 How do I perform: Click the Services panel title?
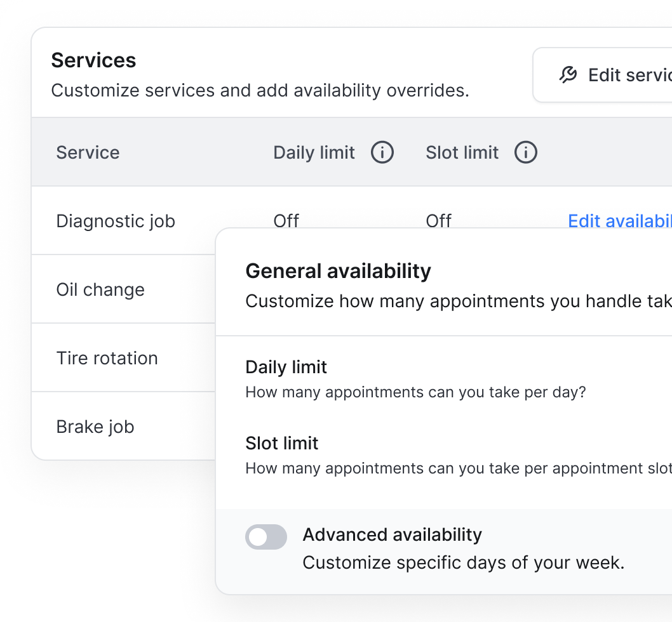[93, 60]
